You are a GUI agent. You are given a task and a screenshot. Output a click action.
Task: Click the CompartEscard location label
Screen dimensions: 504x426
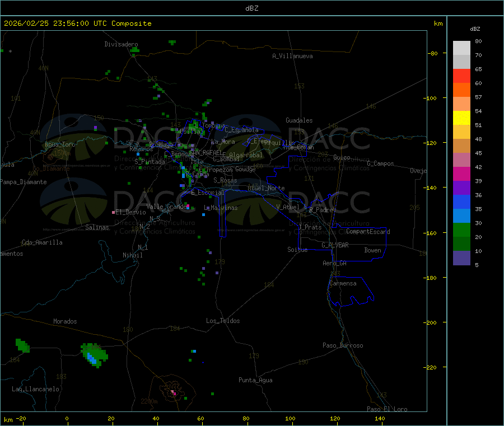(x=368, y=231)
